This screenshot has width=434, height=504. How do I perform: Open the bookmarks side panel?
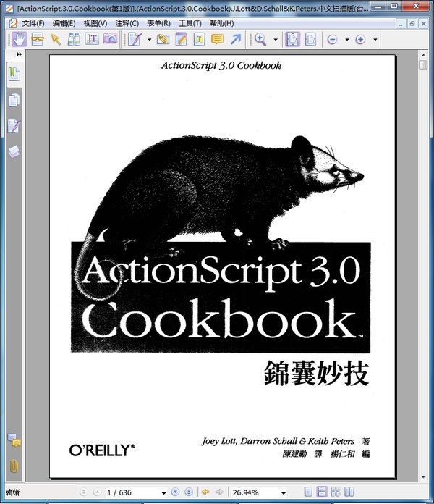pyautogui.click(x=14, y=75)
